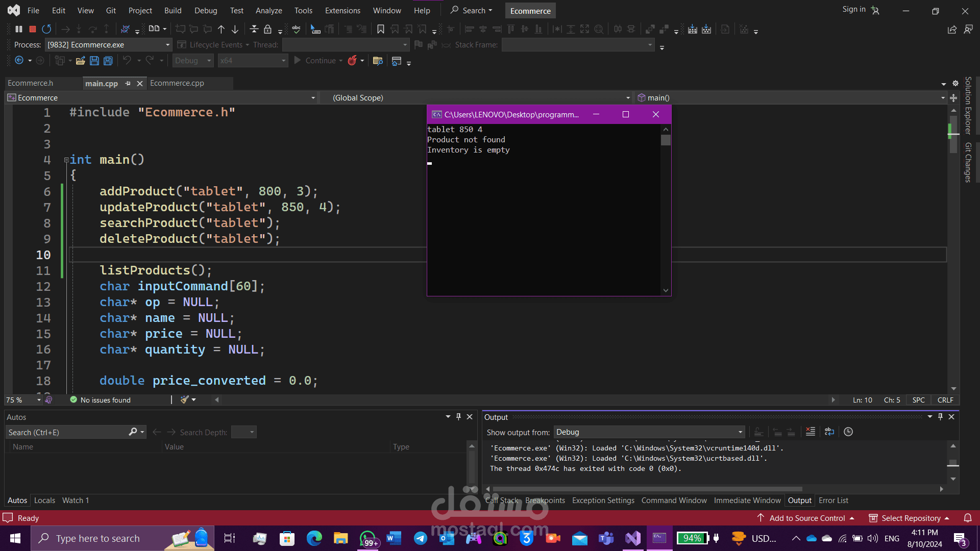Click the Save All icon
This screenshot has height=551, width=980.
[108, 61]
